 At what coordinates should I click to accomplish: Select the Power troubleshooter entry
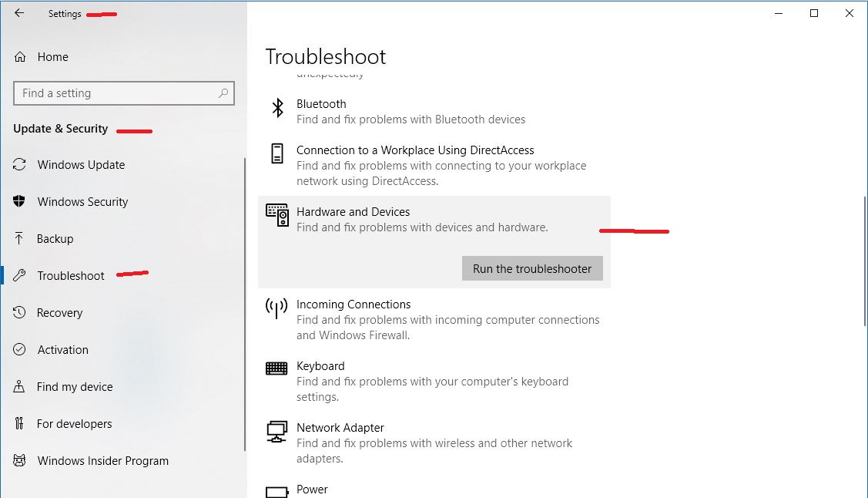pyautogui.click(x=434, y=490)
